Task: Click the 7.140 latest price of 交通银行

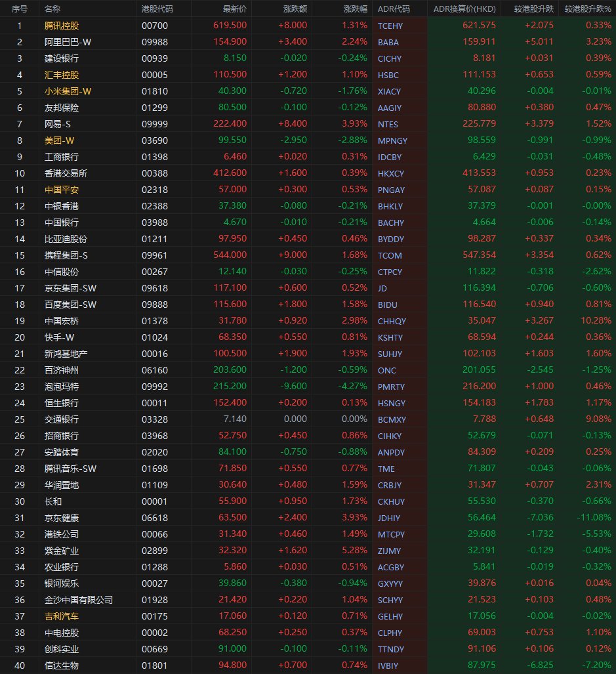Action: (235, 419)
